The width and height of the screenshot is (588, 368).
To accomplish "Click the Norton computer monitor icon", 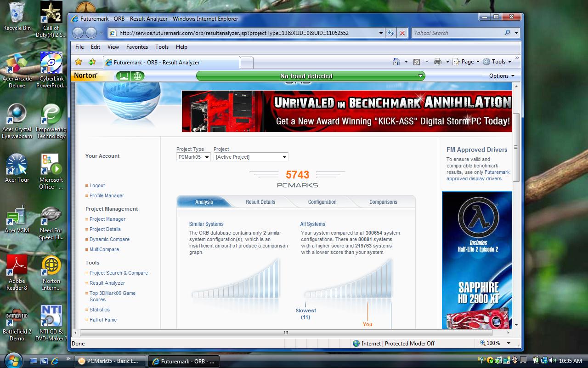I will (124, 76).
